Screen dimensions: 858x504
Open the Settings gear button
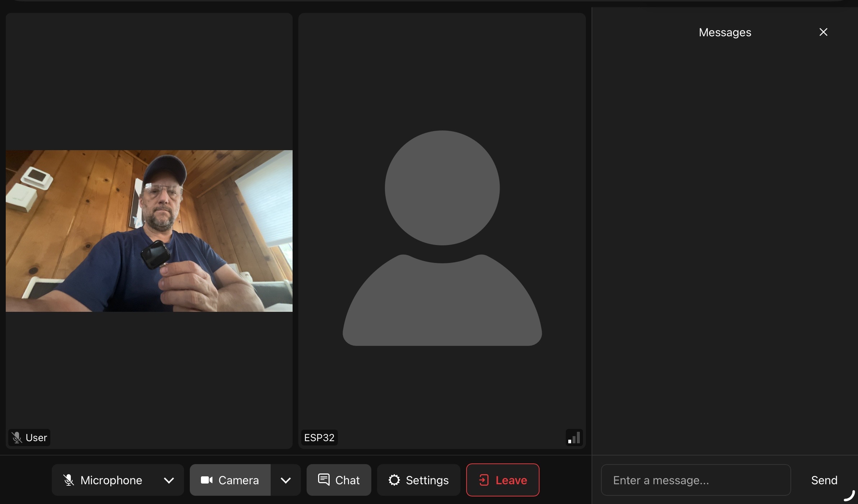(418, 480)
